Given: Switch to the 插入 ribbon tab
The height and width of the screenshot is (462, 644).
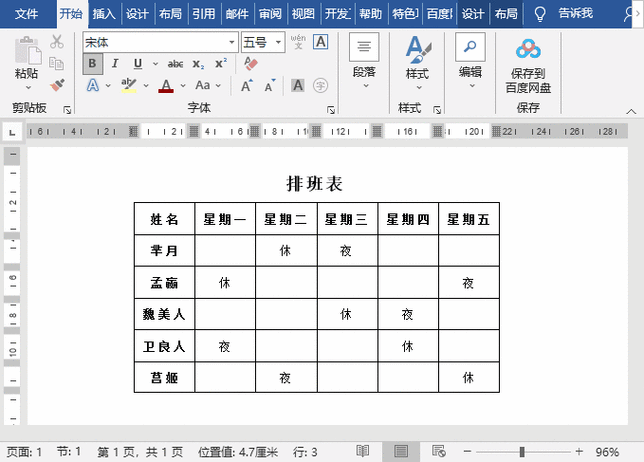Looking at the screenshot, I should click(x=104, y=14).
